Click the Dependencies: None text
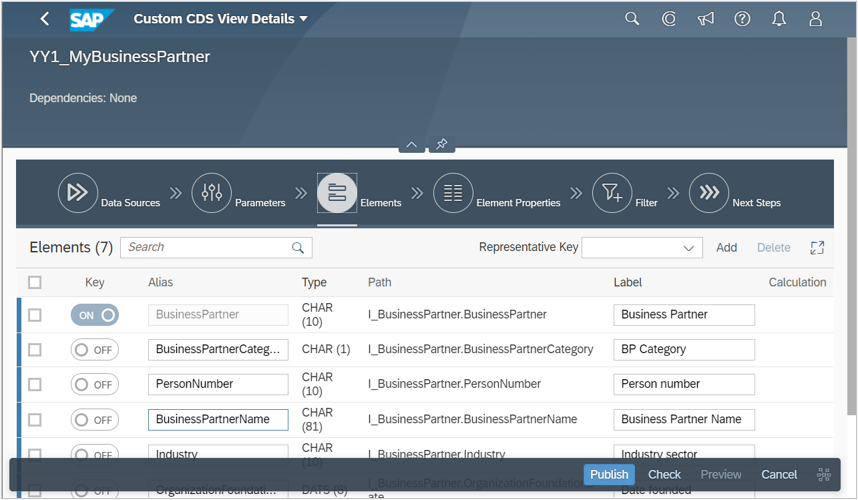The image size is (858, 500). point(83,98)
